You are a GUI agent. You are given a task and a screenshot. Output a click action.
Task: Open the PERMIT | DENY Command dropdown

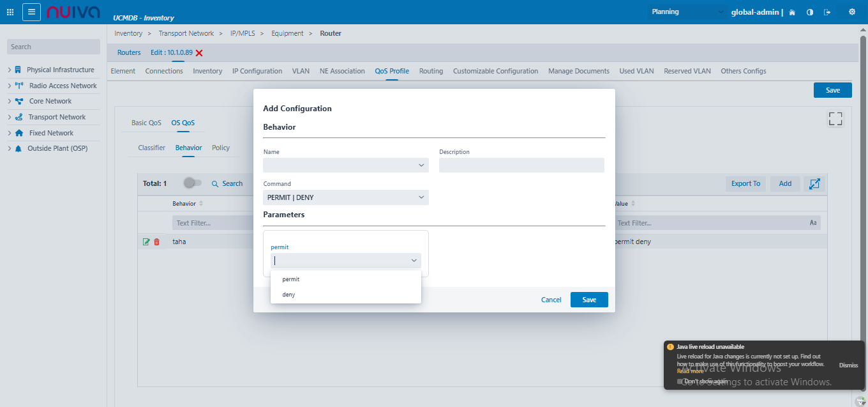pos(345,197)
